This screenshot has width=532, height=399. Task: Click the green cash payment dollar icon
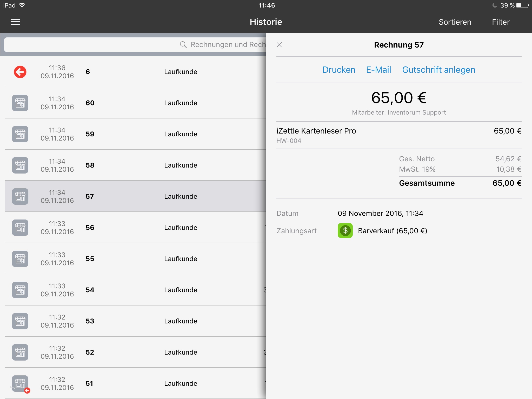pos(345,230)
